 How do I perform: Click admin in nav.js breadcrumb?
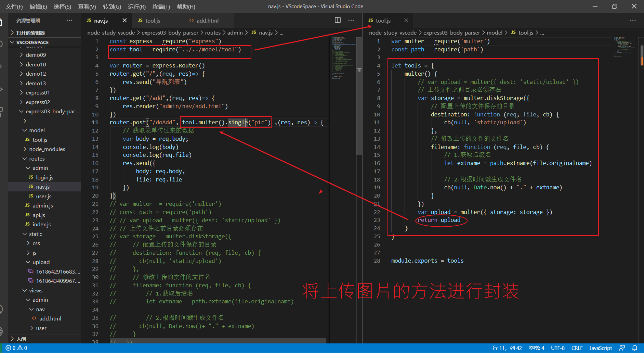pos(235,33)
